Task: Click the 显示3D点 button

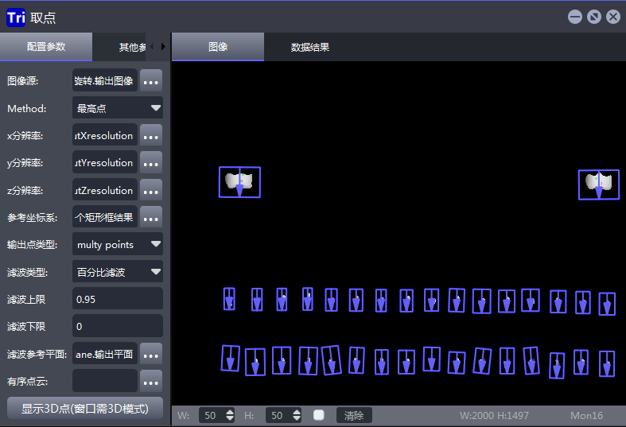Action: (84, 408)
